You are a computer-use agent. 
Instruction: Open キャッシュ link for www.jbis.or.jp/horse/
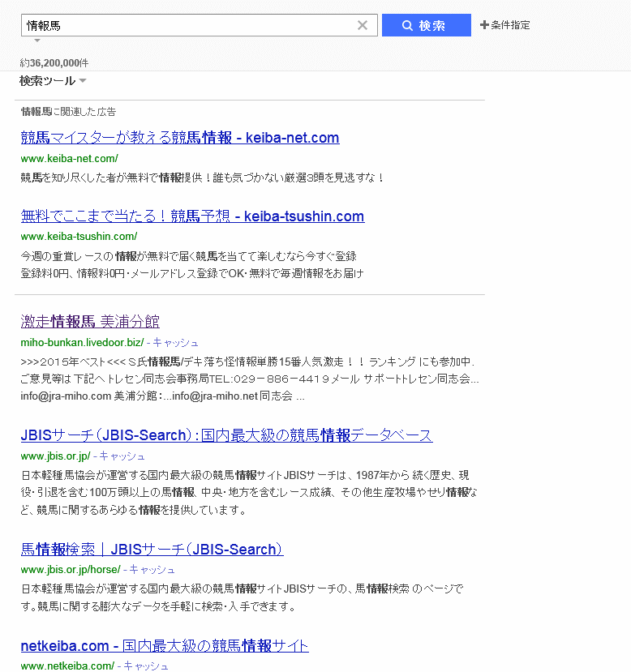152,570
